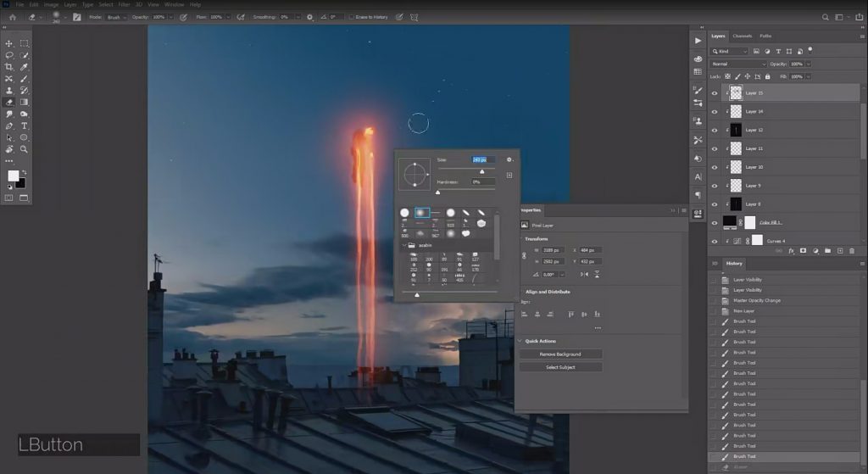Select the Hand tool

(x=8, y=149)
